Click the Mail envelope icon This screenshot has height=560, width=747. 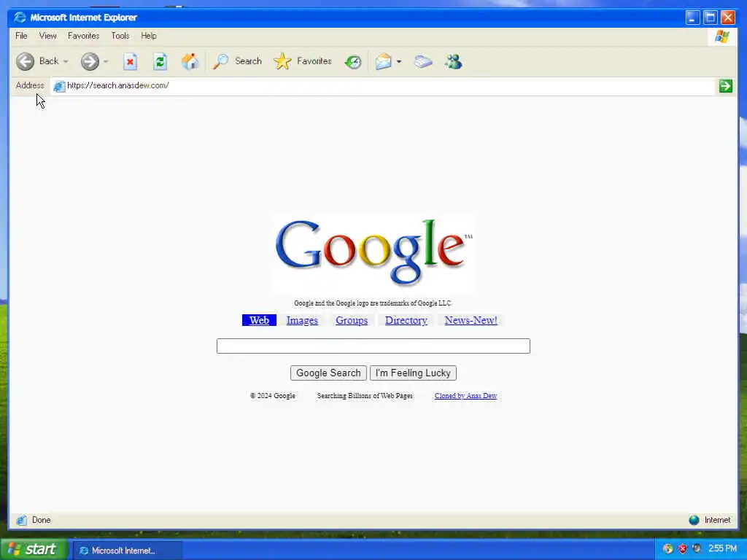coord(383,61)
